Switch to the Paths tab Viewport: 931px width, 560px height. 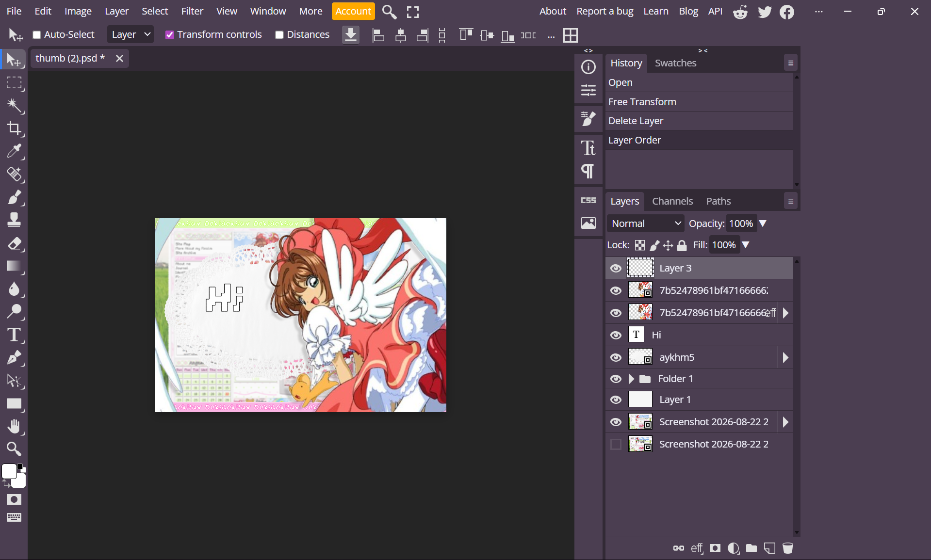click(719, 201)
